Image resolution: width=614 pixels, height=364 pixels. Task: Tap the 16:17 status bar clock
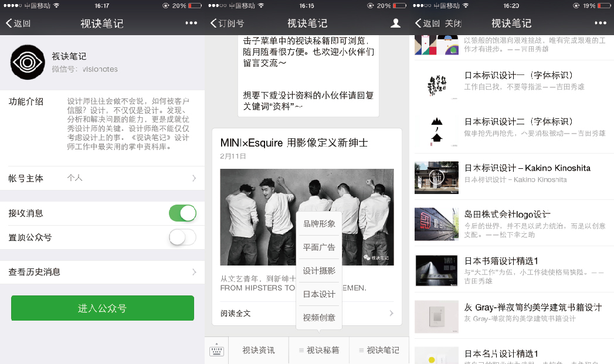tap(102, 5)
